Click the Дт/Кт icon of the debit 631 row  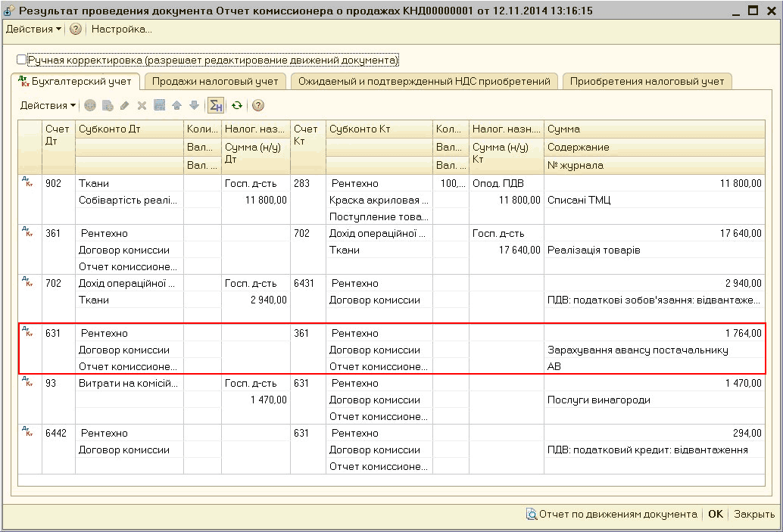tap(28, 332)
